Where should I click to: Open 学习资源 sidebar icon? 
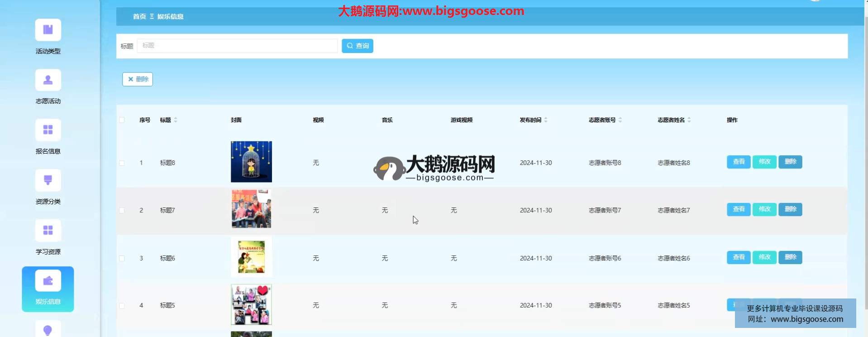tap(48, 231)
